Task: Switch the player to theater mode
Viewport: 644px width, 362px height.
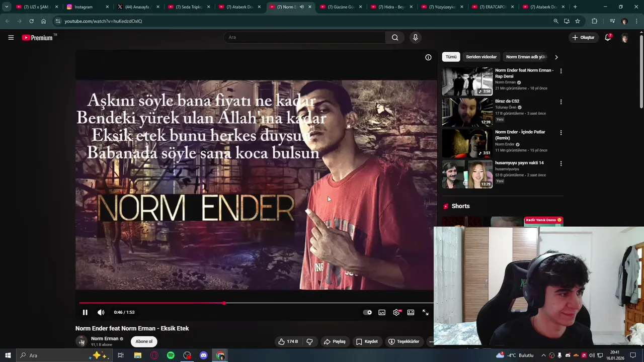Action: pyautogui.click(x=411, y=312)
